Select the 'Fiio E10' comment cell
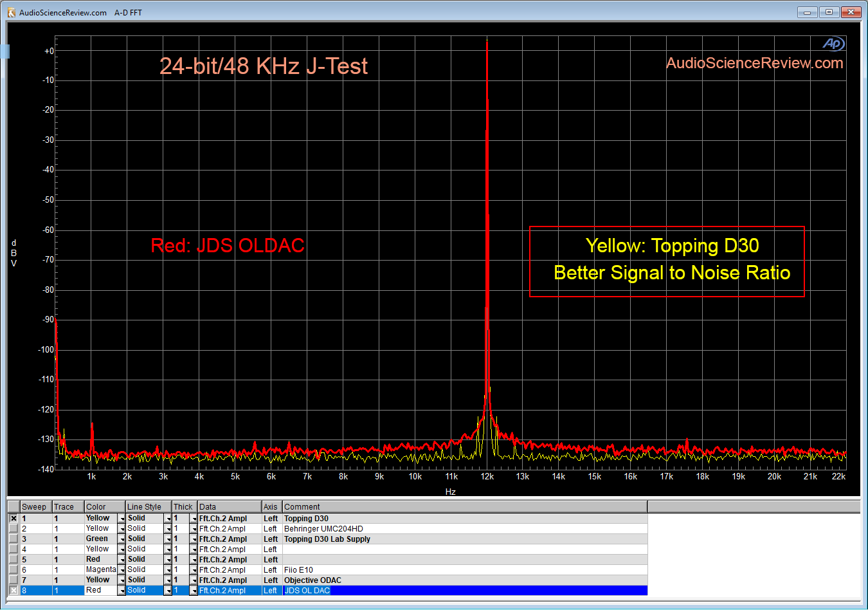Image resolution: width=868 pixels, height=610 pixels. click(465, 569)
